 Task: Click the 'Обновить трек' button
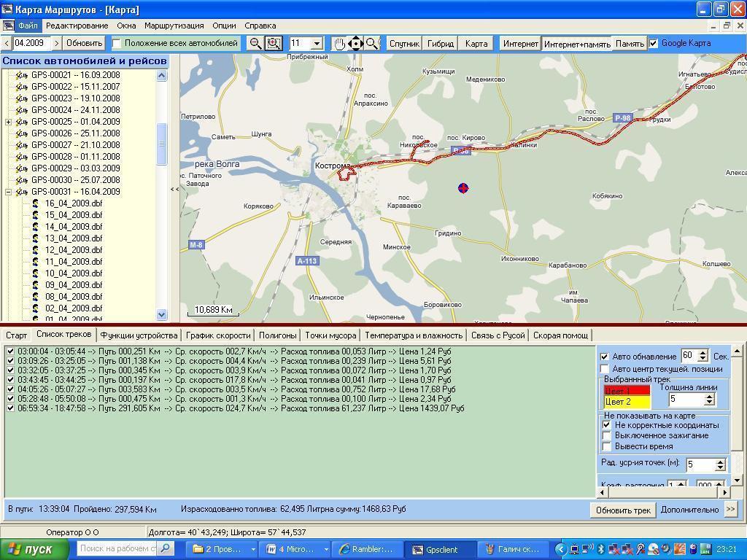click(623, 510)
